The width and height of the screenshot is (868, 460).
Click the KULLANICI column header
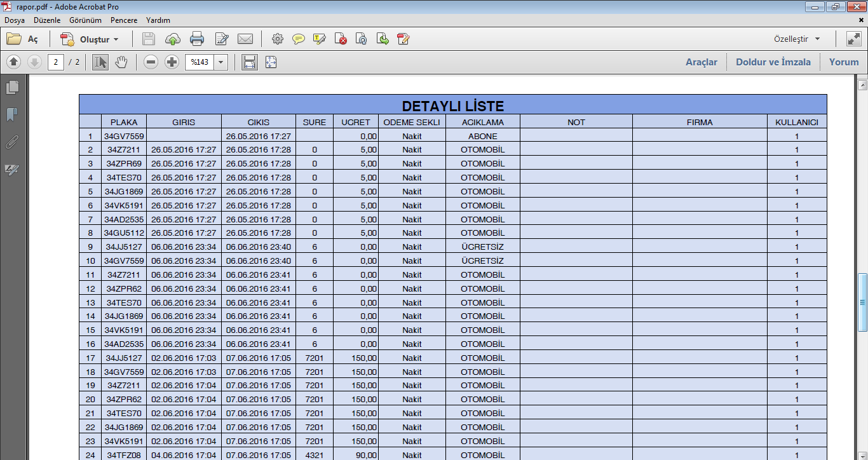tap(797, 122)
